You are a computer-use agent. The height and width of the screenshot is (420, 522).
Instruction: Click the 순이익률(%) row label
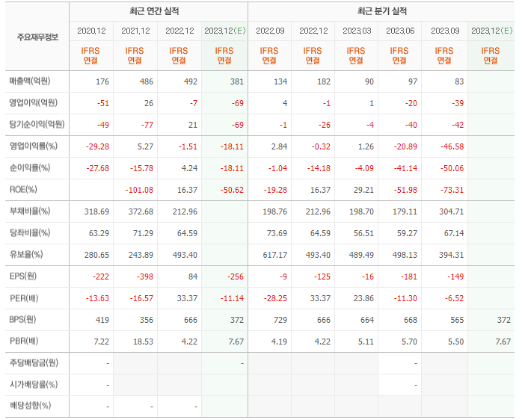click(x=30, y=167)
